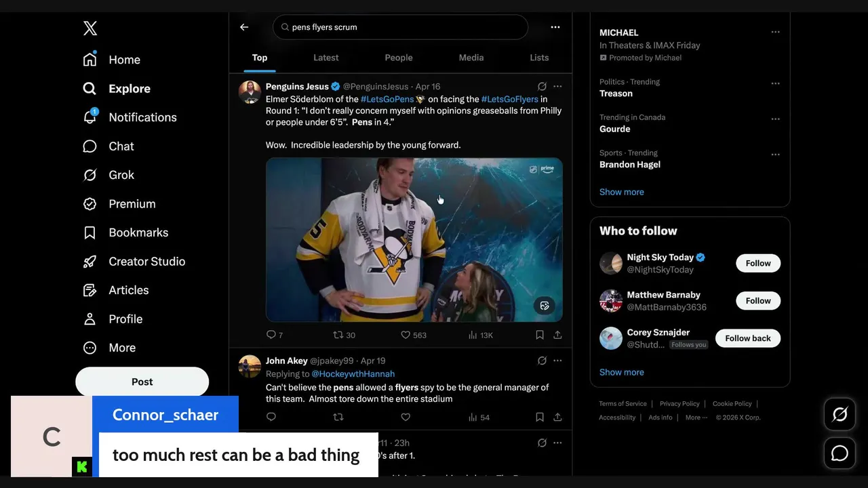
Task: Click the Post button
Action: [x=142, y=382]
